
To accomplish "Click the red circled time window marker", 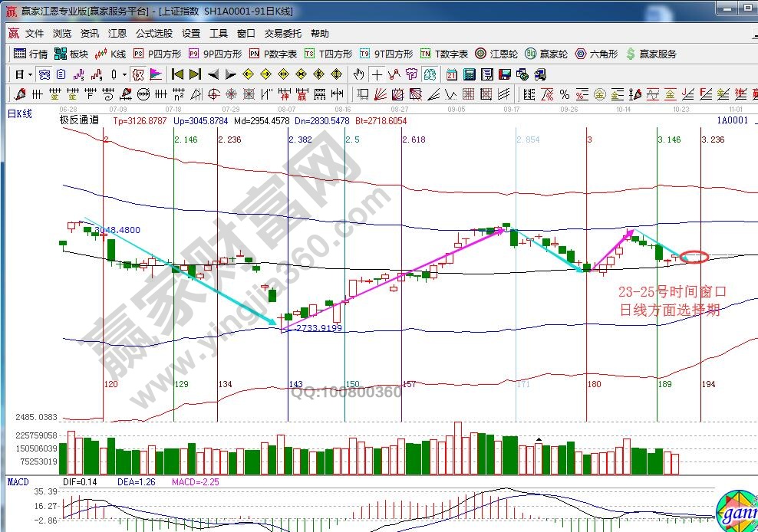I will (x=694, y=257).
